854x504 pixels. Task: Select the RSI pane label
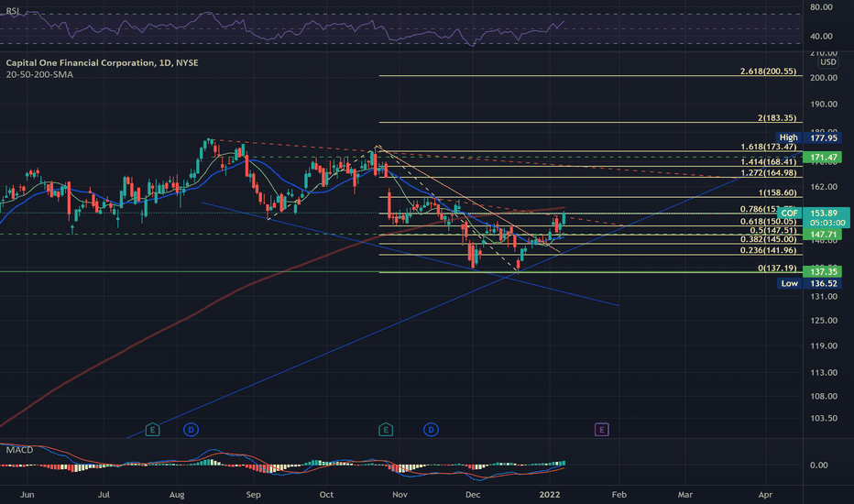pyautogui.click(x=12, y=11)
